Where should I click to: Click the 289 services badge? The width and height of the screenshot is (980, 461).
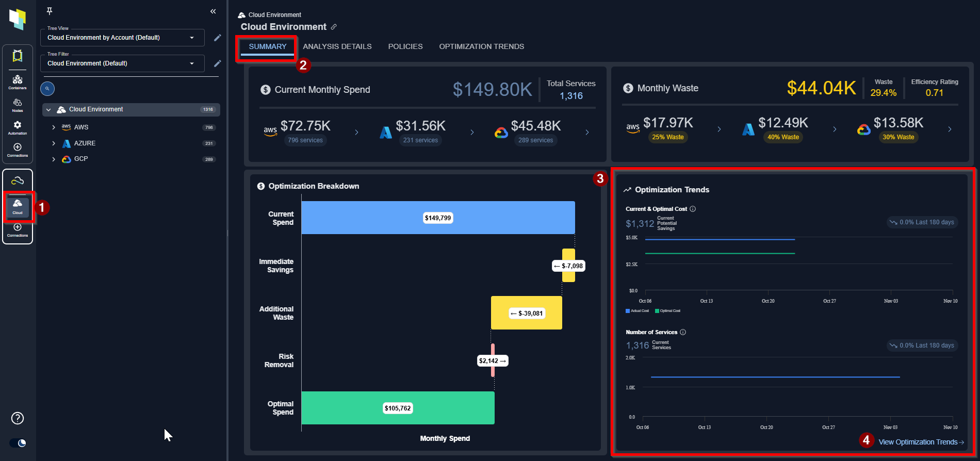(535, 140)
